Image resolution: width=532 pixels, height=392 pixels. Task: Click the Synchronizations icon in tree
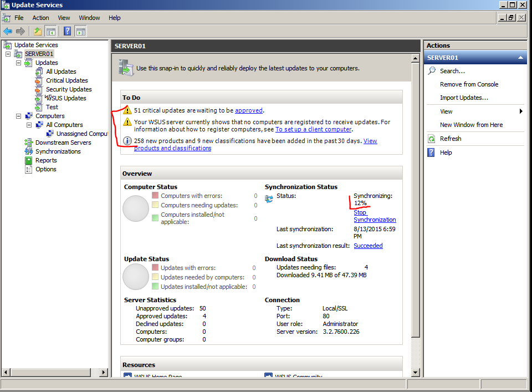(29, 151)
